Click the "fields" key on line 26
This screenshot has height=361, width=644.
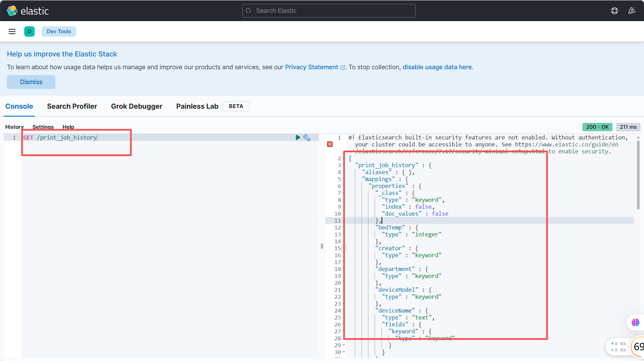[x=395, y=324]
